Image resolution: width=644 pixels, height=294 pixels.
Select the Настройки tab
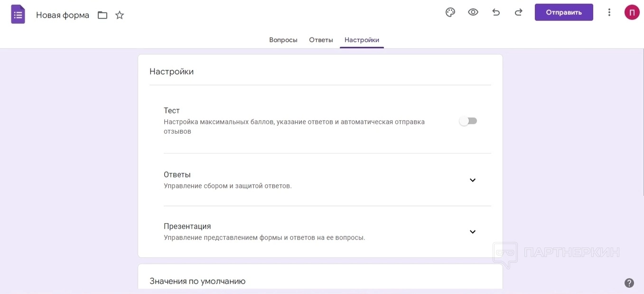[x=362, y=40]
